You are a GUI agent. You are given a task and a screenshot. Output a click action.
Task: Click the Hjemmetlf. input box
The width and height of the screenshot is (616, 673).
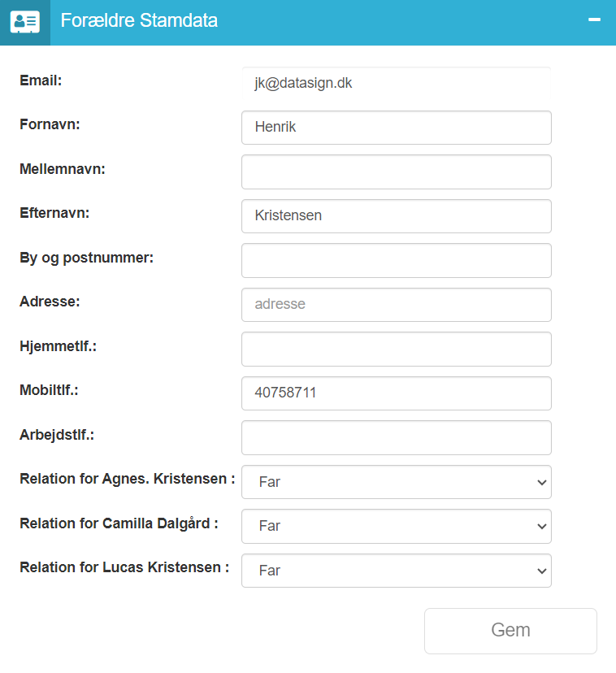(396, 349)
